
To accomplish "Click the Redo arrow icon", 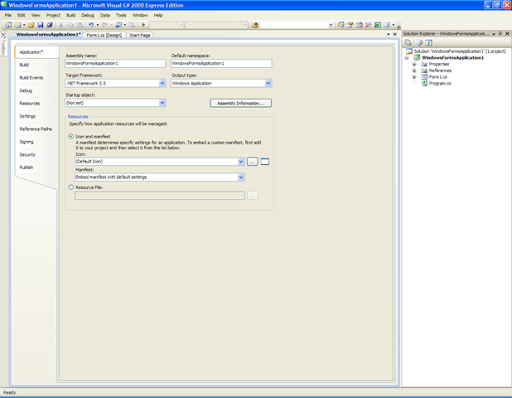I will click(105, 25).
